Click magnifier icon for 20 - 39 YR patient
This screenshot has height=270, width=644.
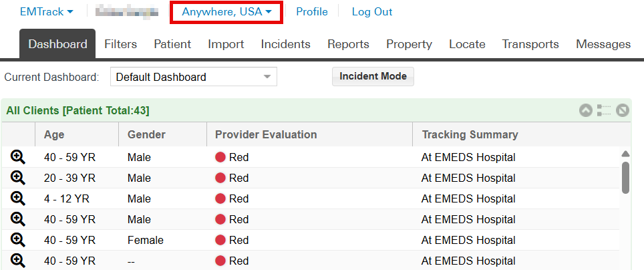click(x=18, y=178)
